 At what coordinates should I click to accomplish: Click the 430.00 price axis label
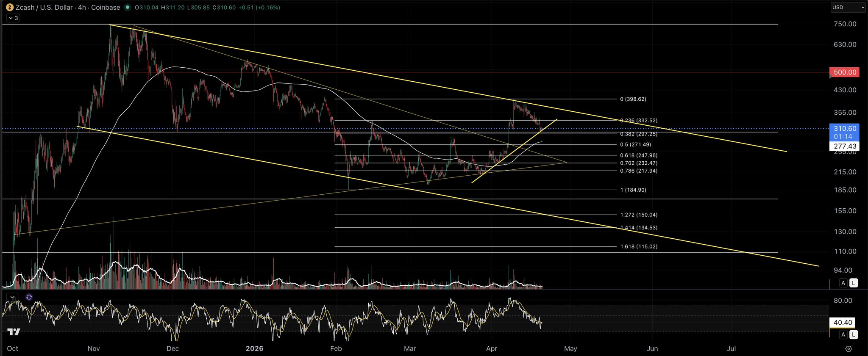(845, 90)
